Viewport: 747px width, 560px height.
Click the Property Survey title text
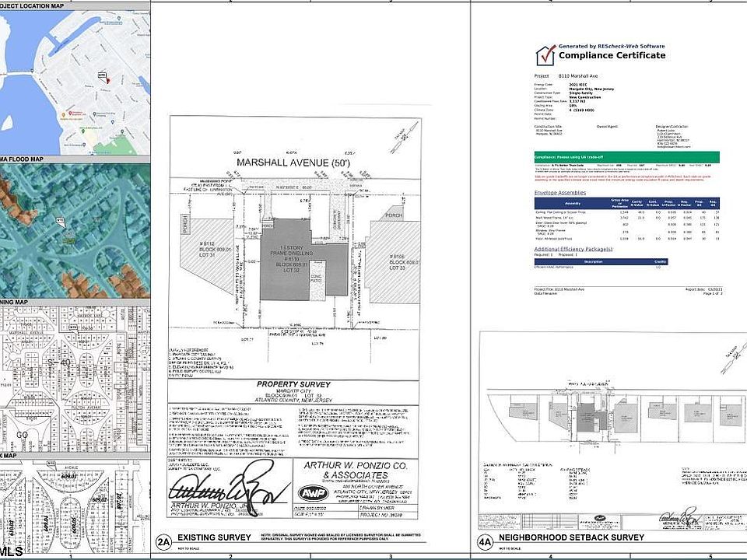(293, 384)
